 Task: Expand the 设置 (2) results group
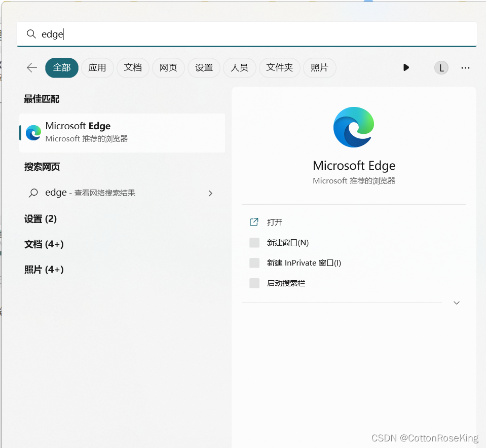pyautogui.click(x=41, y=219)
